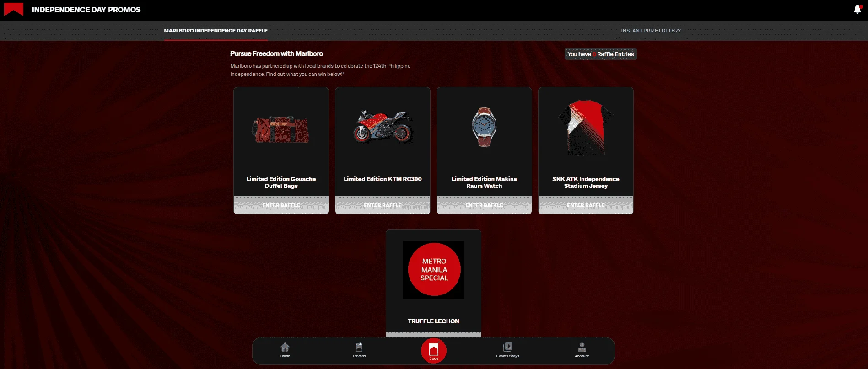Click the 124th Philippine Independence description text
This screenshot has width=868, height=369.
tap(320, 70)
